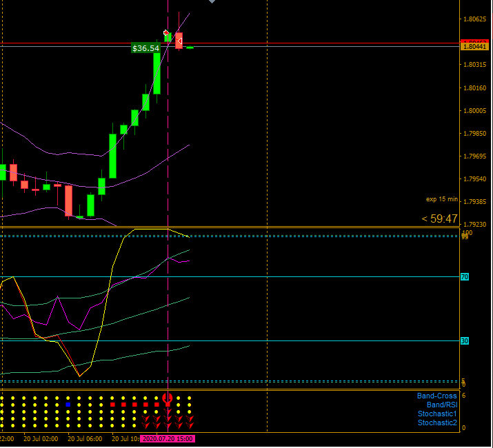The height and width of the screenshot is (448, 493).
Task: Select the $36.54 profit label
Action: (145, 48)
